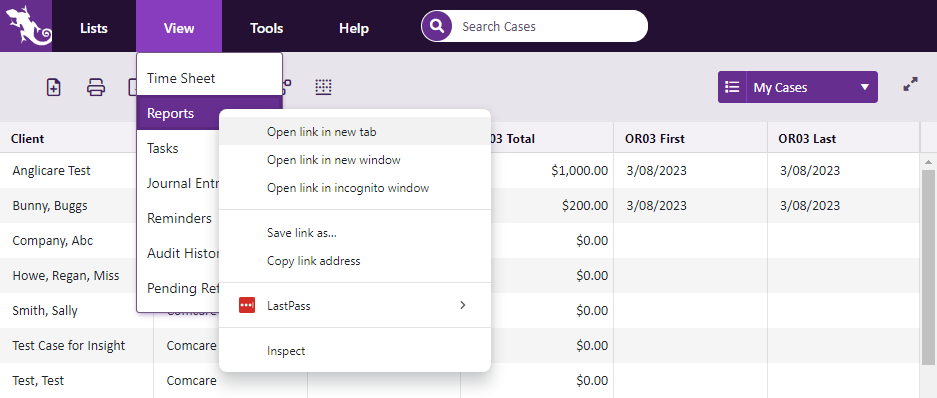Click the list icon beside My Cases
Image resolution: width=937 pixels, height=398 pixels.
pos(732,87)
